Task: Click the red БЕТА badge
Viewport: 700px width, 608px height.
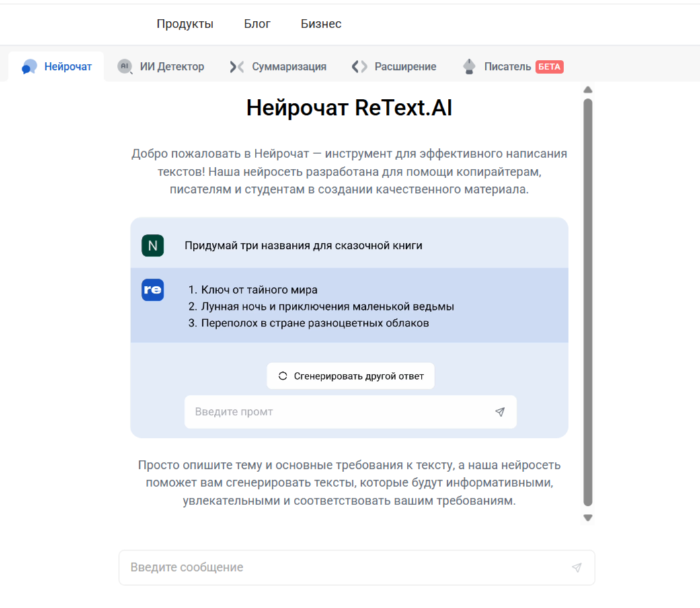Action: click(549, 67)
